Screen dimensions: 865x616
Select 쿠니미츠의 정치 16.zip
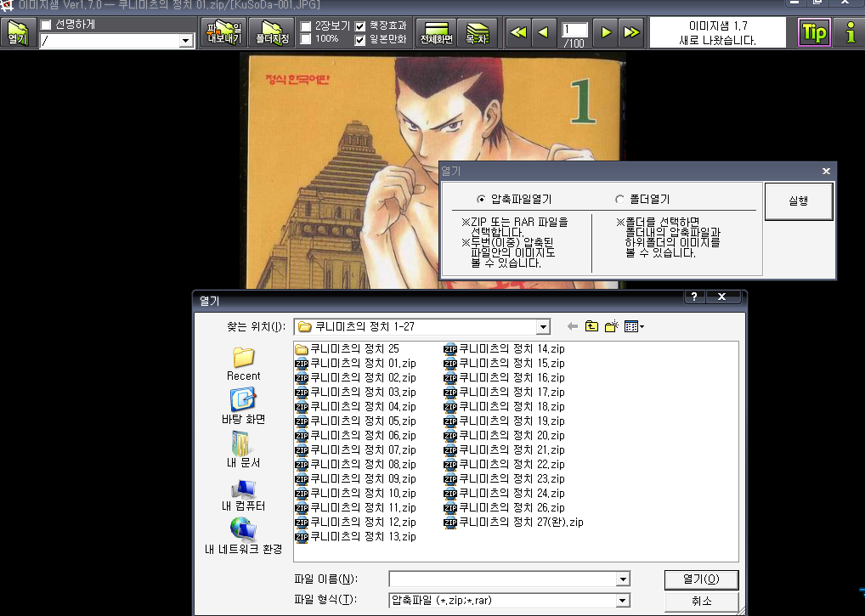point(504,378)
